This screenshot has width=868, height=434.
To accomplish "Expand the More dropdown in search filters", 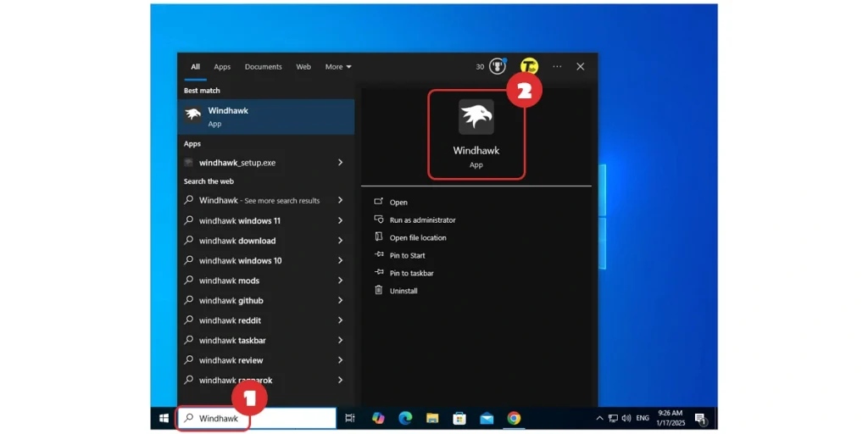I will 338,67.
